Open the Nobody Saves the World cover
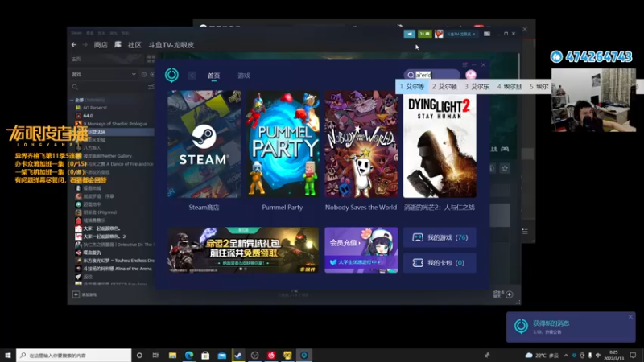Image resolution: width=644 pixels, height=362 pixels. pyautogui.click(x=361, y=144)
